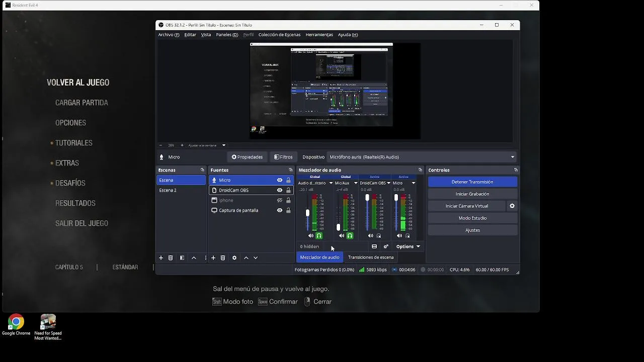644x362 pixels.
Task: Open advanced audio properties gears icon in the mixer
Action: 386,246
